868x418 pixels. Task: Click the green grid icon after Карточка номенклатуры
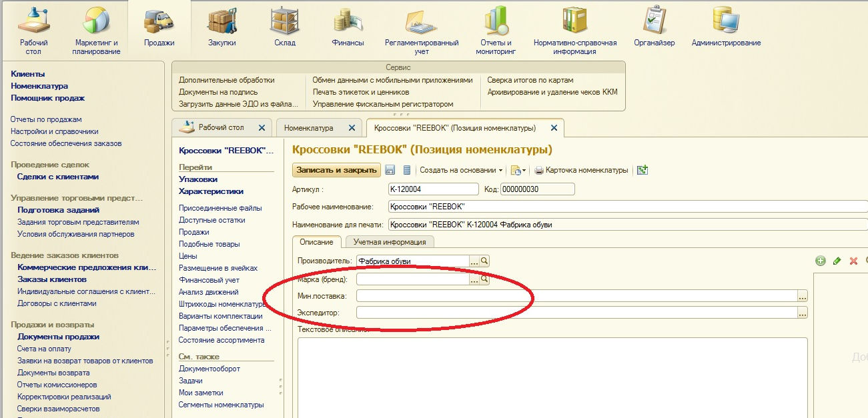tap(642, 170)
